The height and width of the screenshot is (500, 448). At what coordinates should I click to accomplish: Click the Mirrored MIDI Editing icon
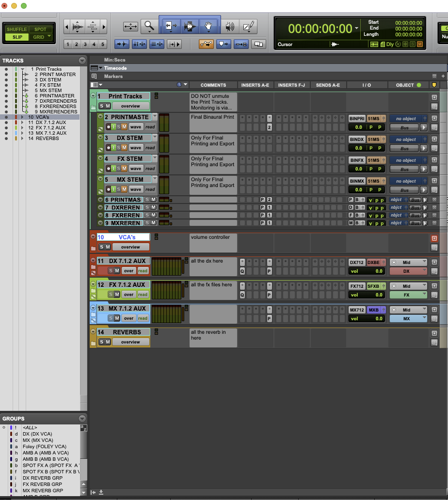tap(240, 44)
